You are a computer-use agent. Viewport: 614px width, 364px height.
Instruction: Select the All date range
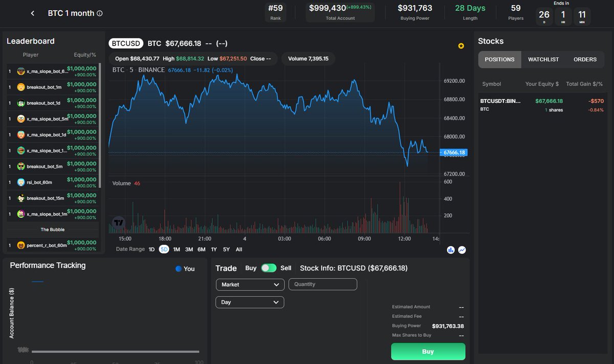coord(239,249)
